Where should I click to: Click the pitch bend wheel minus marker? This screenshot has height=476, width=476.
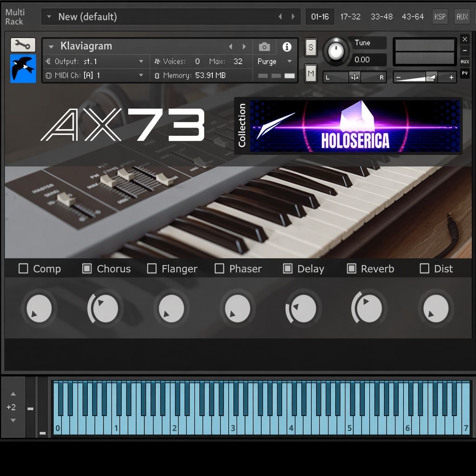(30, 409)
